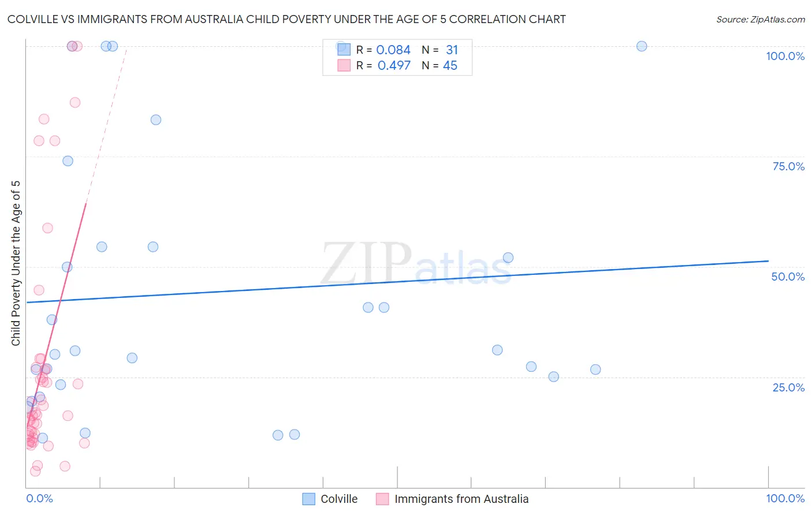
Task: Click the 100.0% x-axis label
Action: pyautogui.click(x=785, y=498)
